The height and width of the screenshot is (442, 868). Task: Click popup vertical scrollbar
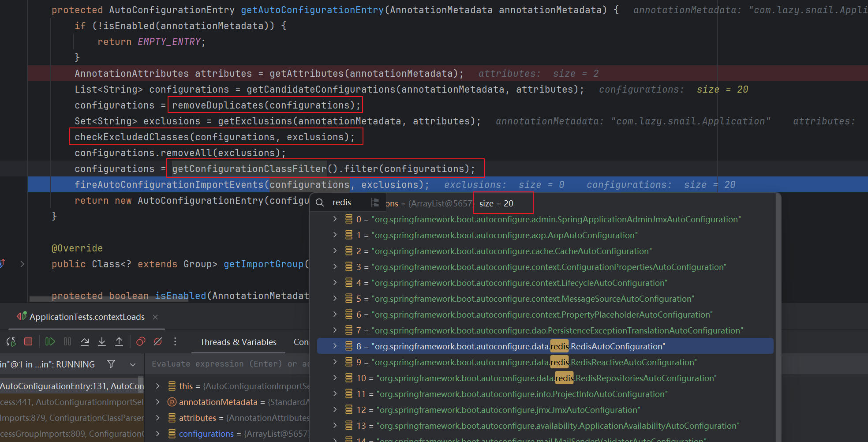779,318
